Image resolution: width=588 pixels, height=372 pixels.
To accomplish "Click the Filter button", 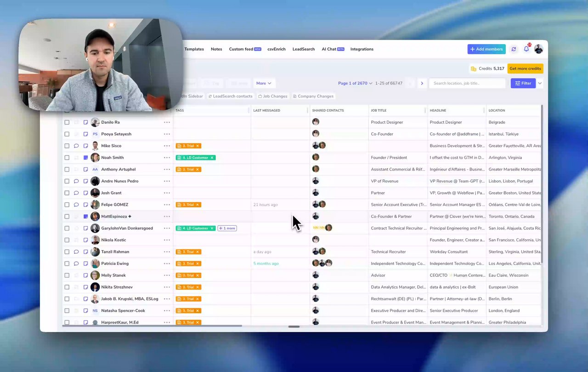I will coord(523,83).
